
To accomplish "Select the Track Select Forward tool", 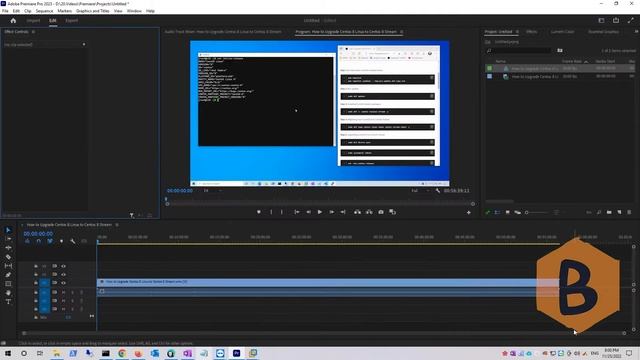I will tap(8, 239).
